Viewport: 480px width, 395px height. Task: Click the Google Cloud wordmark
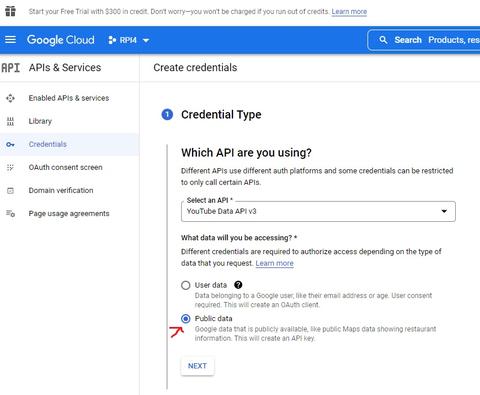point(61,40)
